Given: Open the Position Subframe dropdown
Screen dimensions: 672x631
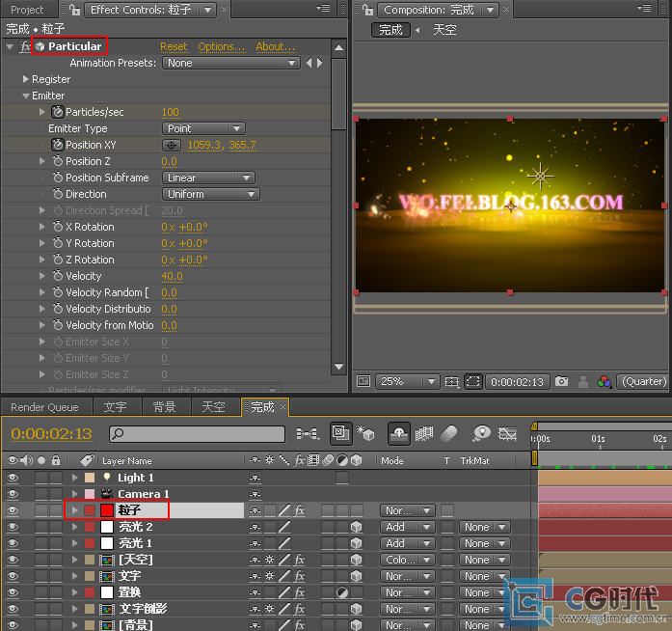Looking at the screenshot, I should click(208, 178).
